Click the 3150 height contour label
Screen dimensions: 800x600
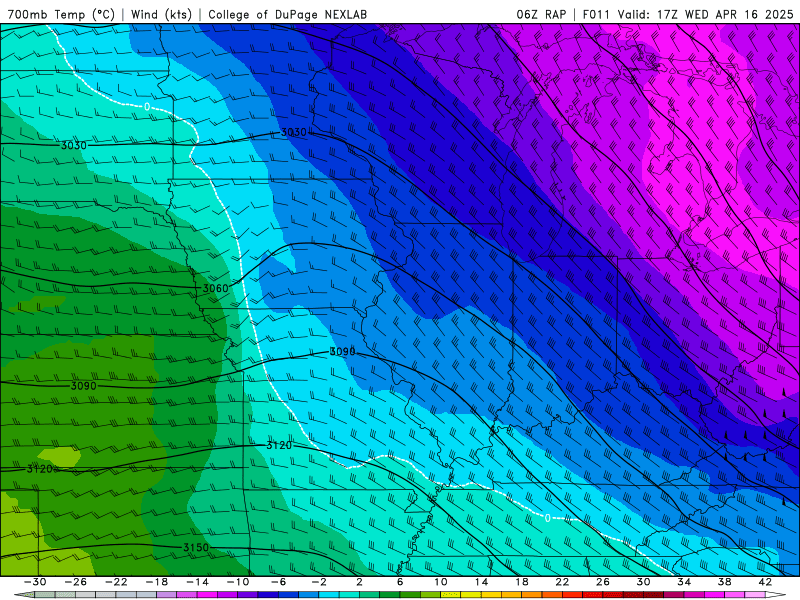coord(196,547)
